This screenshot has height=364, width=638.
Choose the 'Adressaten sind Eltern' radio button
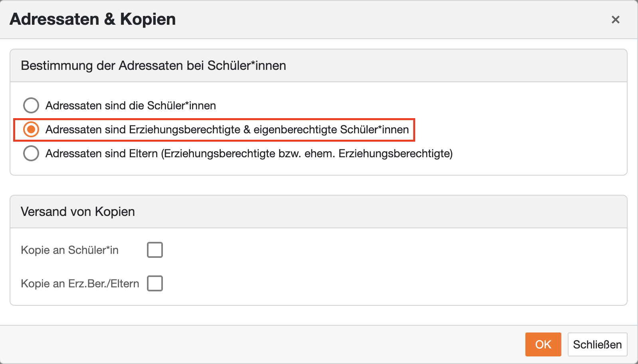[x=31, y=154]
